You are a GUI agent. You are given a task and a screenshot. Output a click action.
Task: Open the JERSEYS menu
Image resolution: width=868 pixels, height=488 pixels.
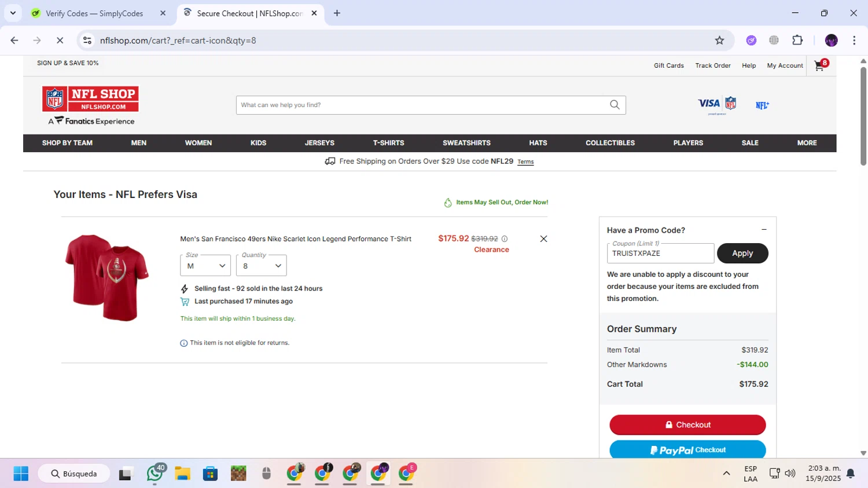tap(319, 143)
